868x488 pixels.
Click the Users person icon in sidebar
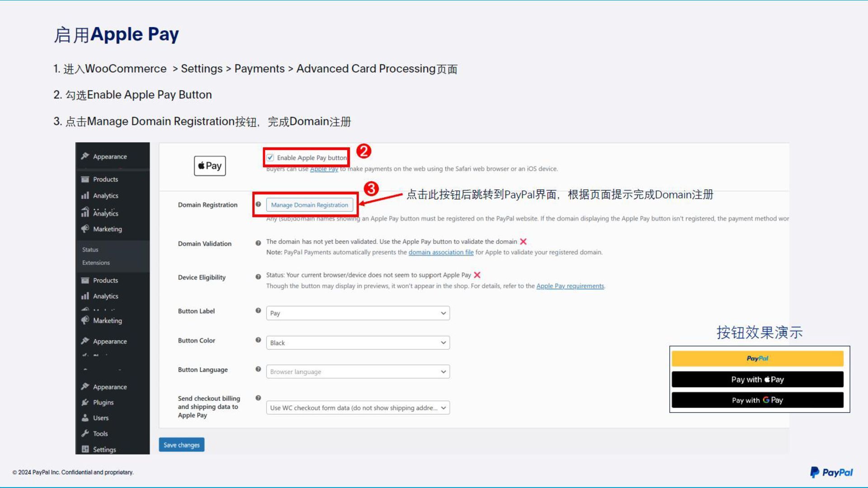(x=85, y=418)
